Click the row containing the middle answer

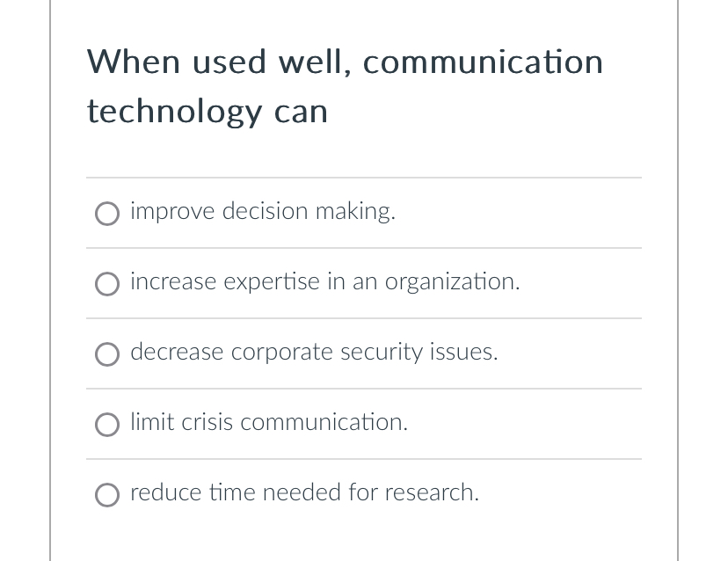tap(363, 353)
